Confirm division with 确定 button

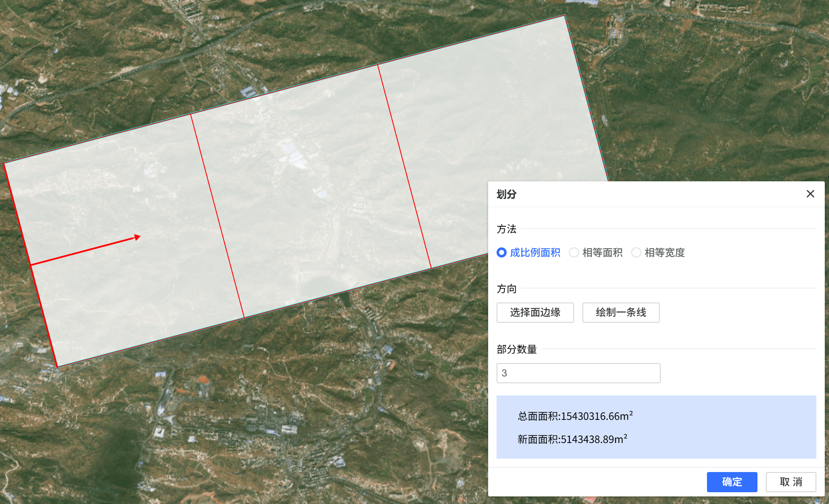coord(732,482)
